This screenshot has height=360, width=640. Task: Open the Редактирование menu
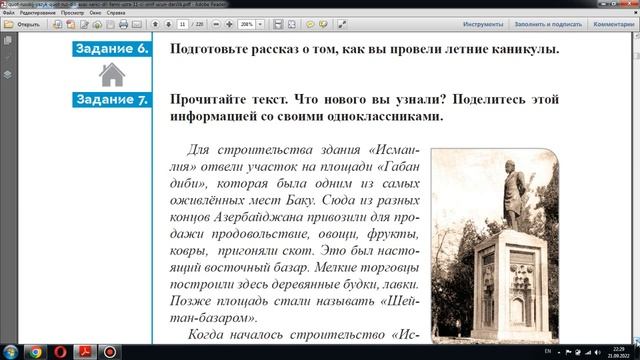pyautogui.click(x=38, y=13)
